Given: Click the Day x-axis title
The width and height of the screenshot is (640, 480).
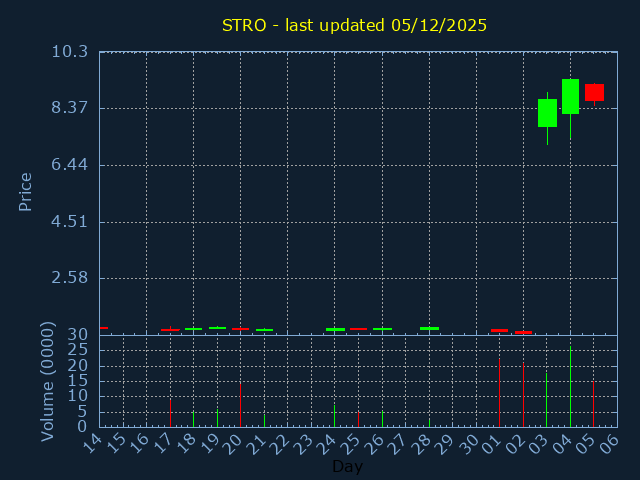Looking at the screenshot, I should pyautogui.click(x=347, y=466).
